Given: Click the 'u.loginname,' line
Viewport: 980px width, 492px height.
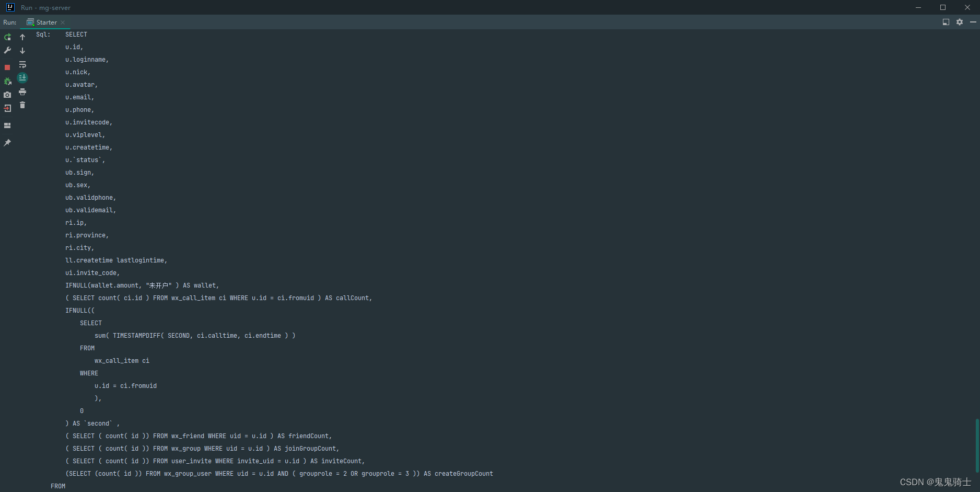Looking at the screenshot, I should [x=87, y=60].
